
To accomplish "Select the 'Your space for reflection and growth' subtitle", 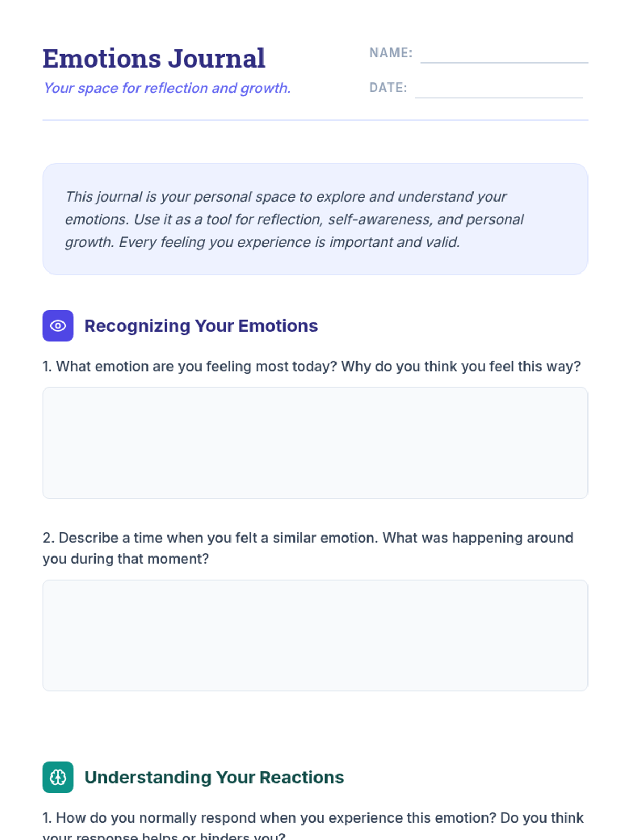I will click(167, 88).
